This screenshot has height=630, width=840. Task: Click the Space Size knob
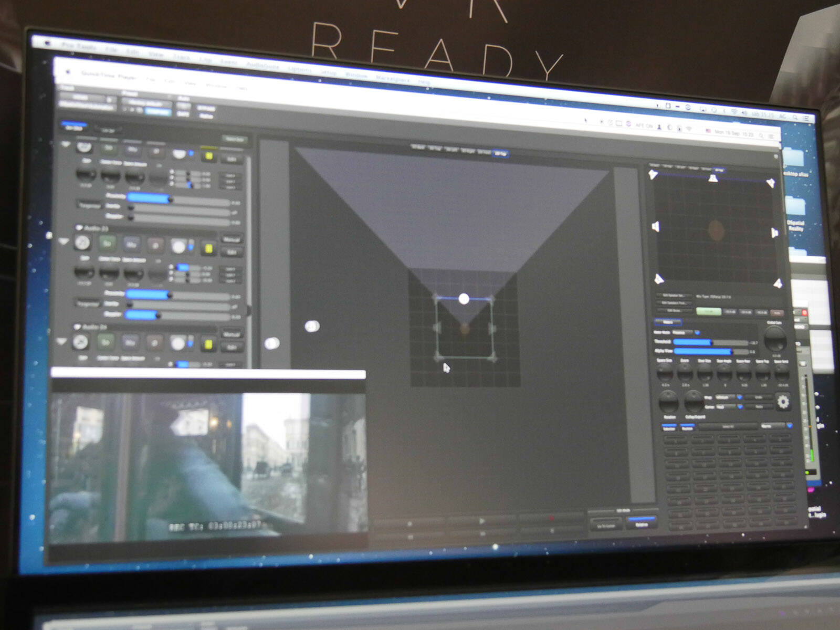[665, 373]
